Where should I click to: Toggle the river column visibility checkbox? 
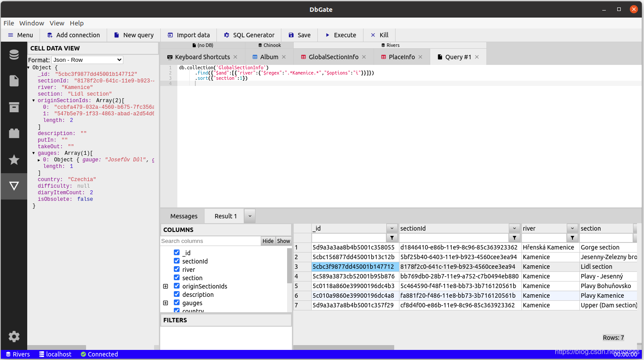tap(177, 269)
